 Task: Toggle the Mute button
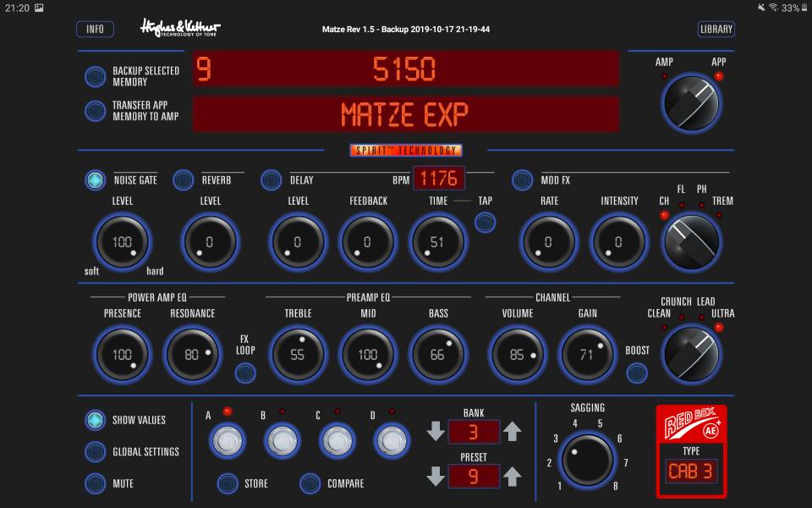tap(96, 483)
